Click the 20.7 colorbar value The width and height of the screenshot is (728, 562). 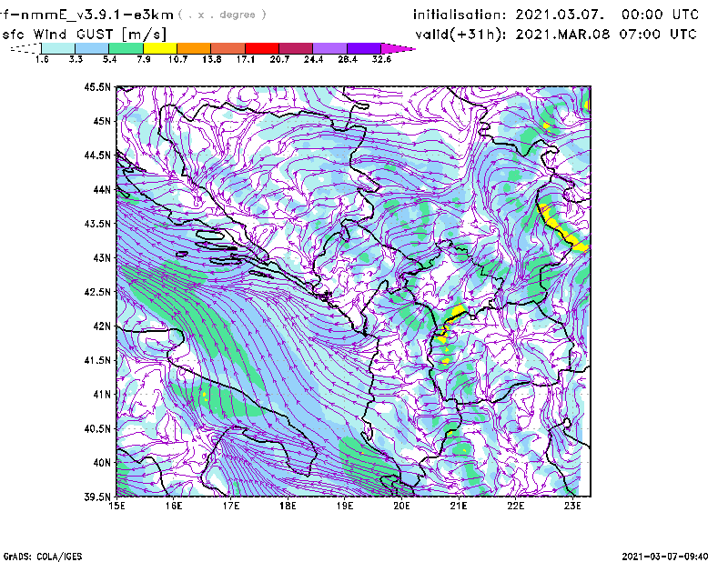point(279,59)
